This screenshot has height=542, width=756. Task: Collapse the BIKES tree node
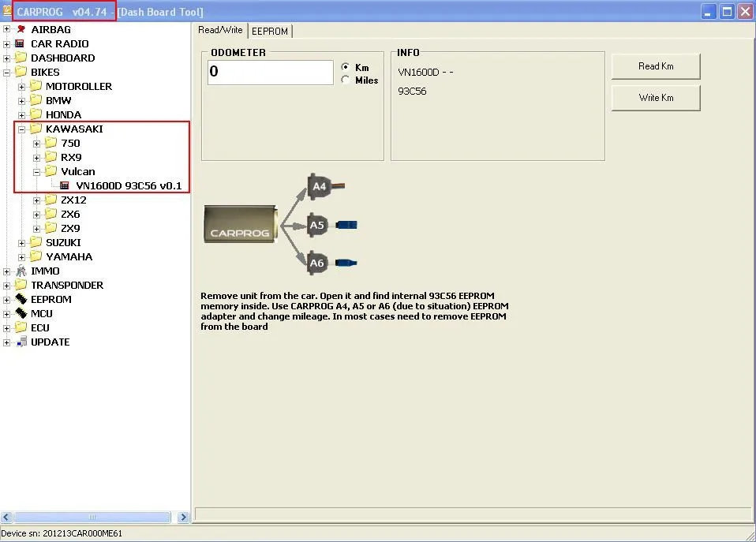[x=7, y=73]
